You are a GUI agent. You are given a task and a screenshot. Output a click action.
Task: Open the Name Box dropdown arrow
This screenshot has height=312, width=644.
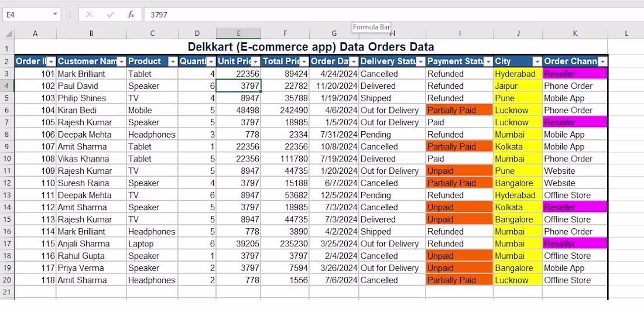[55, 15]
